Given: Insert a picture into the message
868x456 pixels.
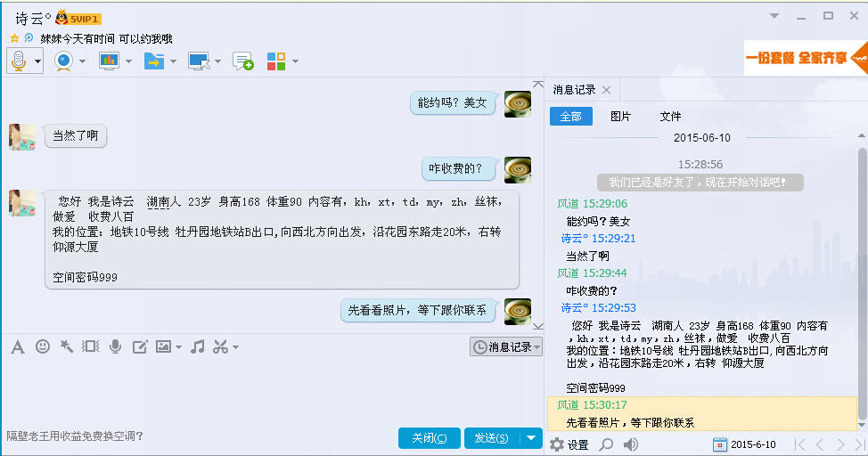Looking at the screenshot, I should [163, 346].
